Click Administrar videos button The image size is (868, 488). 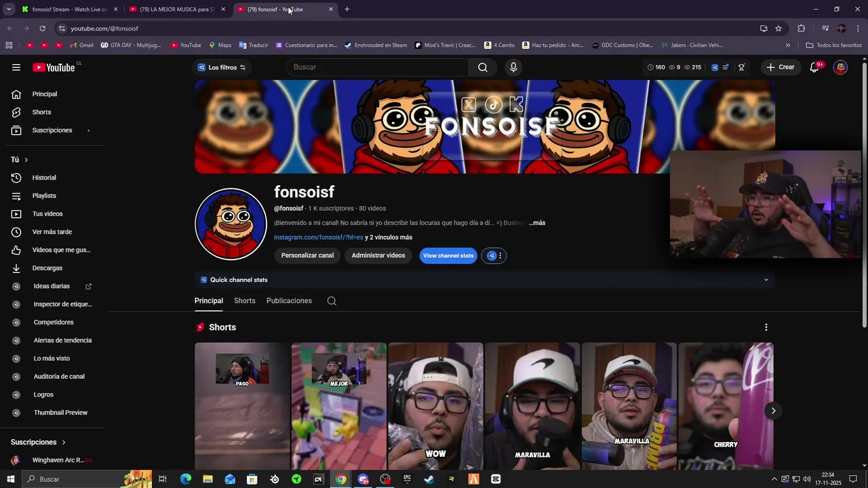tap(378, 256)
